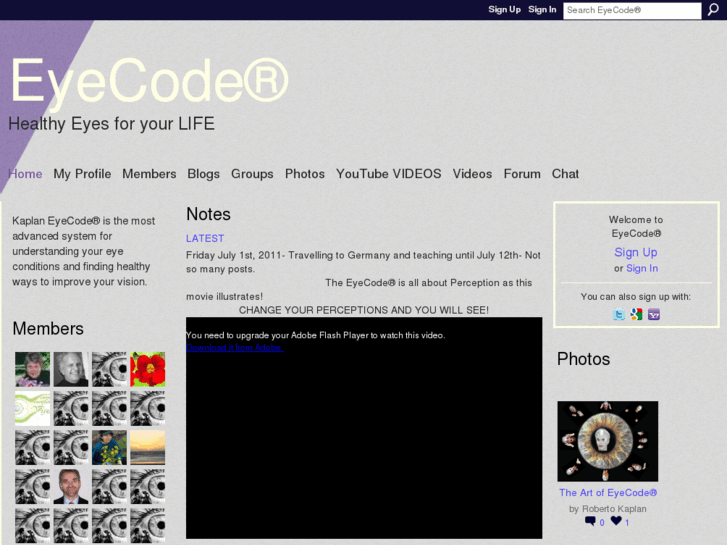This screenshot has width=727, height=545.
Task: Click the LATEST notes link
Action: pos(205,238)
